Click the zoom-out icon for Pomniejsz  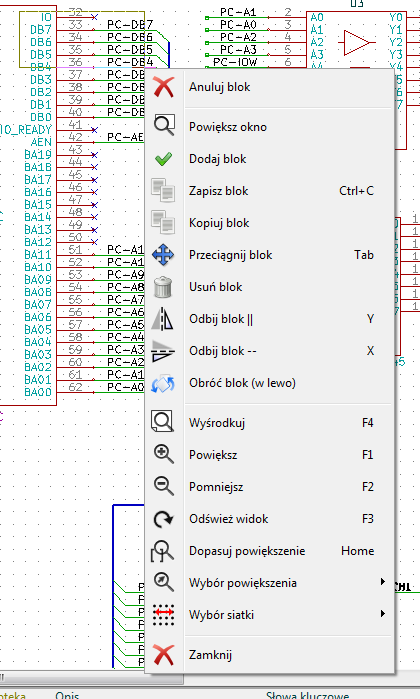(x=164, y=487)
